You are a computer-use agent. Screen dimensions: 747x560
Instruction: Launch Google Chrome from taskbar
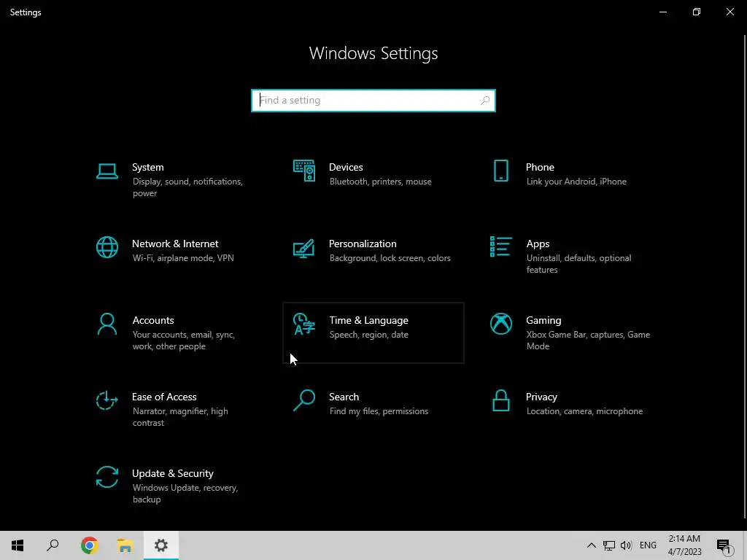[89, 545]
